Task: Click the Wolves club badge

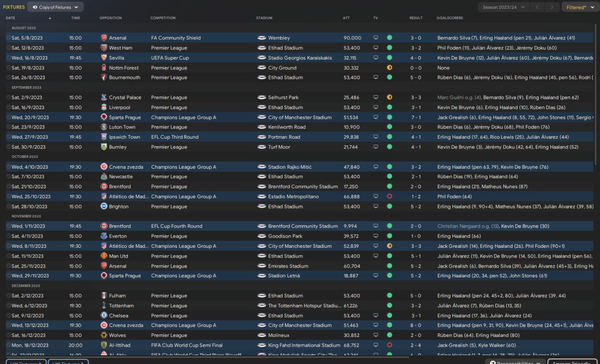Action: [x=104, y=335]
